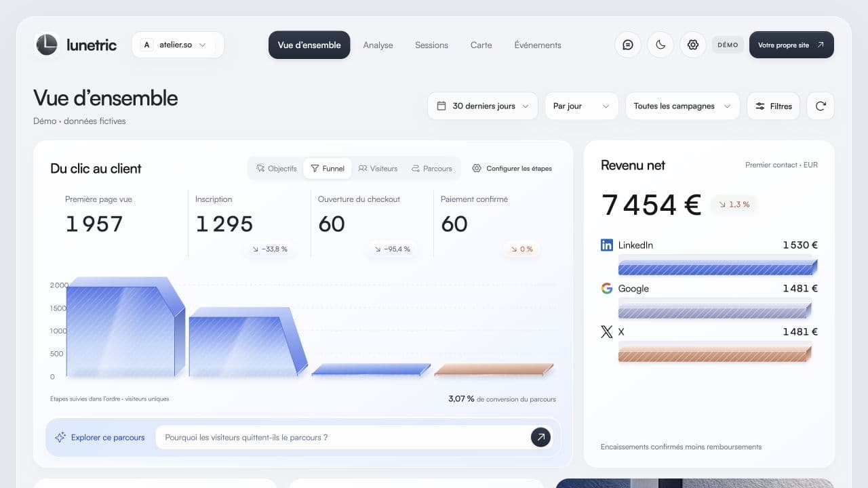Click the Google logo icon
The image size is (868, 488).
(x=607, y=288)
